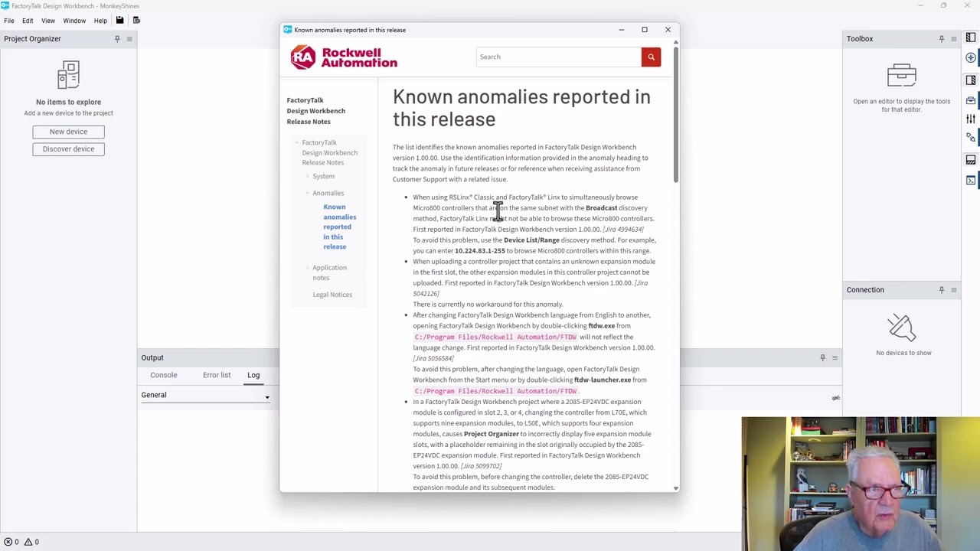The height and width of the screenshot is (551, 980).
Task: Pin the Output panel
Action: click(x=823, y=357)
